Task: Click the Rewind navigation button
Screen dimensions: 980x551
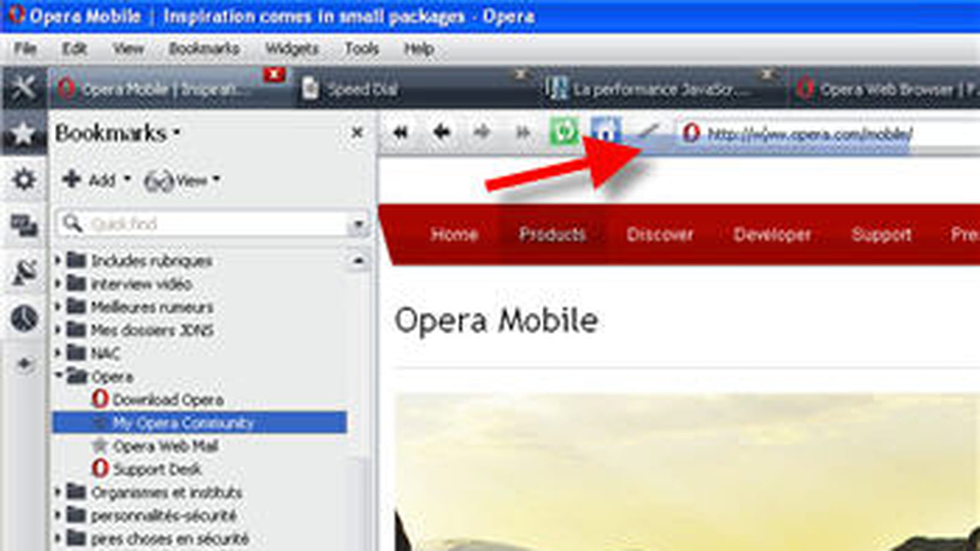Action: [401, 132]
